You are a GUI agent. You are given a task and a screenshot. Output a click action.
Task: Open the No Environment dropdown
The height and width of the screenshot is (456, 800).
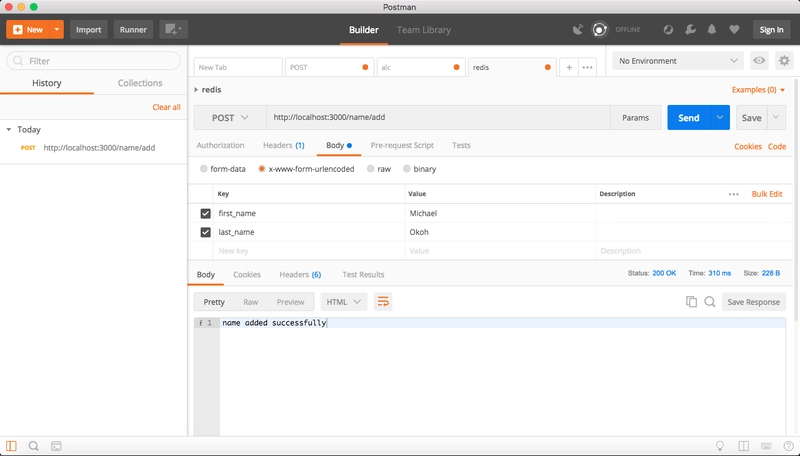[678, 61]
